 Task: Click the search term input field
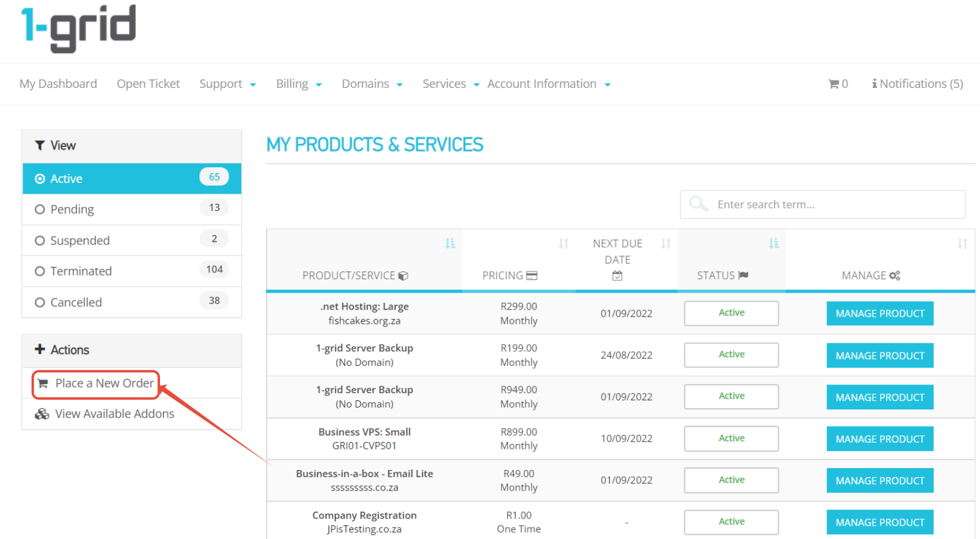pos(822,204)
